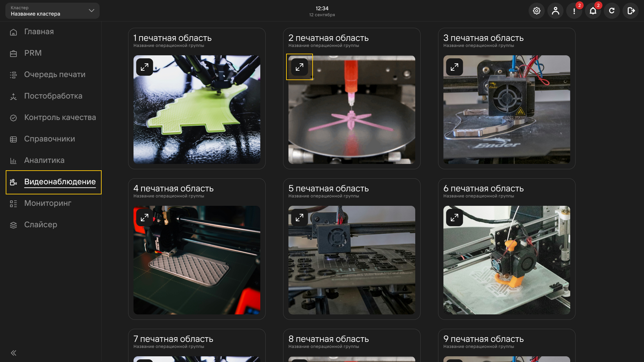
Task: Open camera thumbnail of 5 печатная область
Action: point(352,260)
